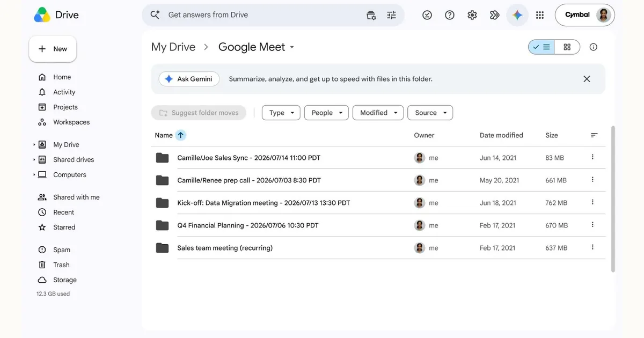Open Activity in sidebar

coord(64,92)
